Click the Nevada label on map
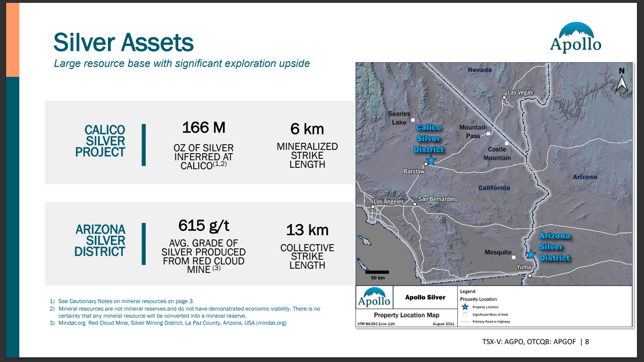Image resolution: width=644 pixels, height=362 pixels. 480,70
